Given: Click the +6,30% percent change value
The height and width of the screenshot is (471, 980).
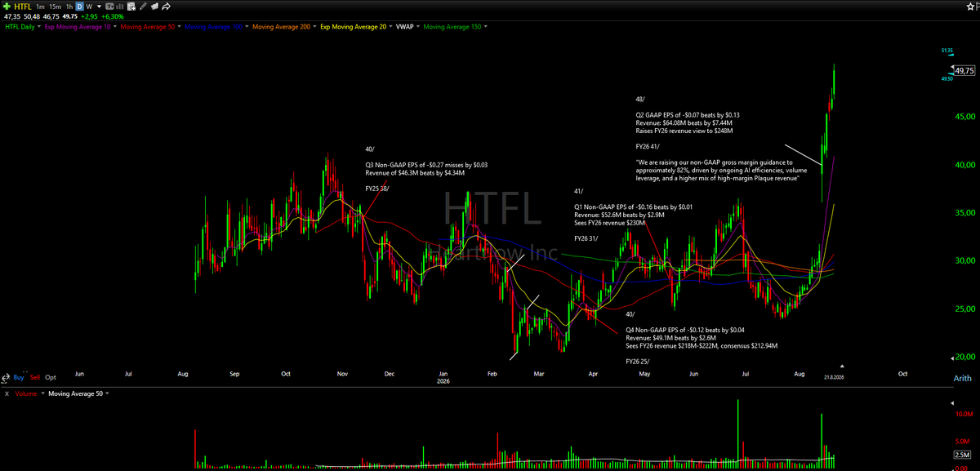Looking at the screenshot, I should 112,16.
